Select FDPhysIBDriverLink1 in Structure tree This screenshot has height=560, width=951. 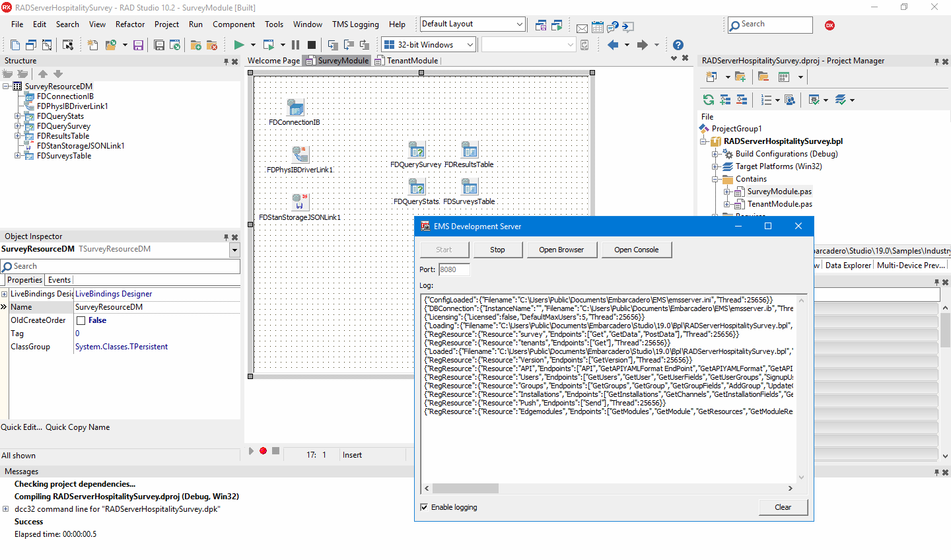point(72,106)
